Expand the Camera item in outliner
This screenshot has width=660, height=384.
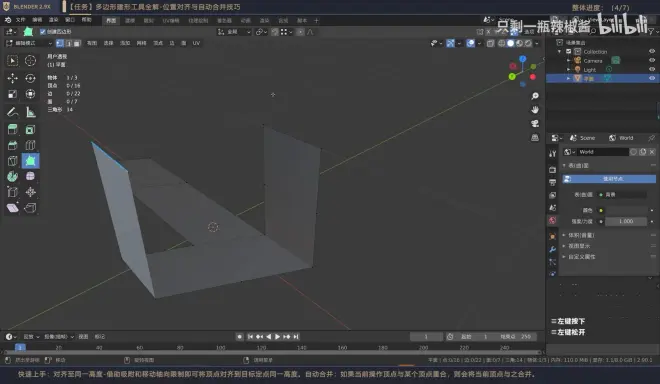pyautogui.click(x=569, y=61)
